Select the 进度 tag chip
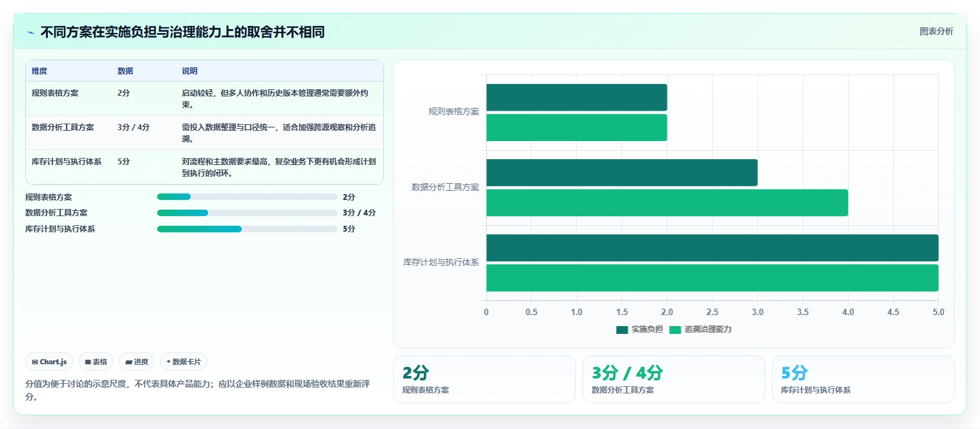 (x=136, y=362)
